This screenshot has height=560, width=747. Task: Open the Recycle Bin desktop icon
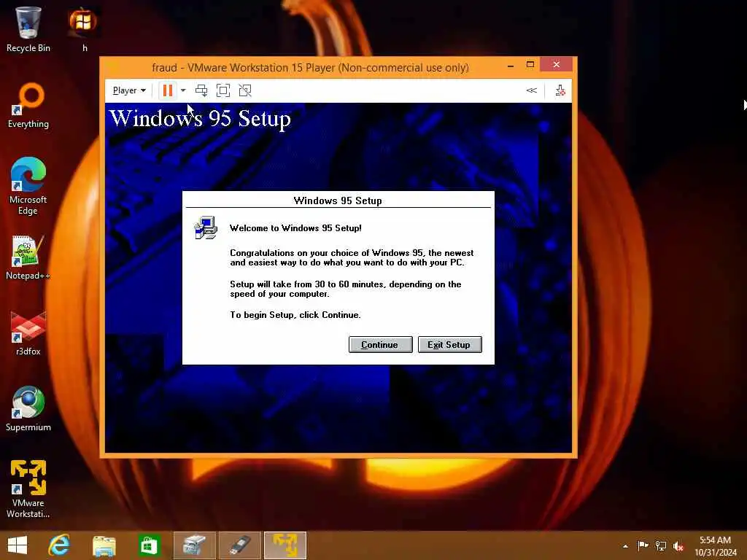point(28,29)
